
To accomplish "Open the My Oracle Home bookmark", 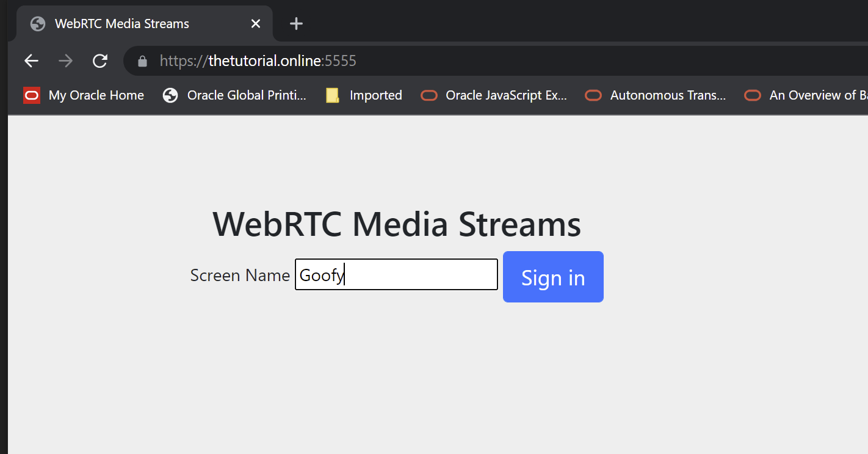I will pos(96,95).
